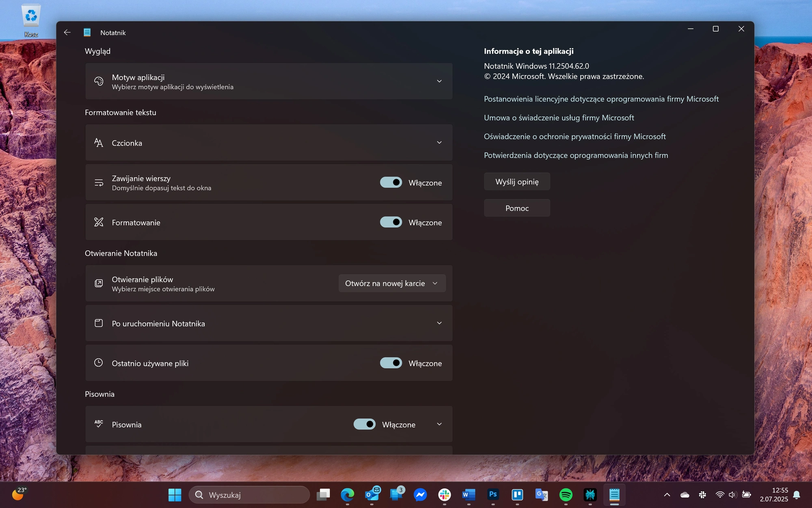Open Photoshop from the taskbar

[493, 495]
